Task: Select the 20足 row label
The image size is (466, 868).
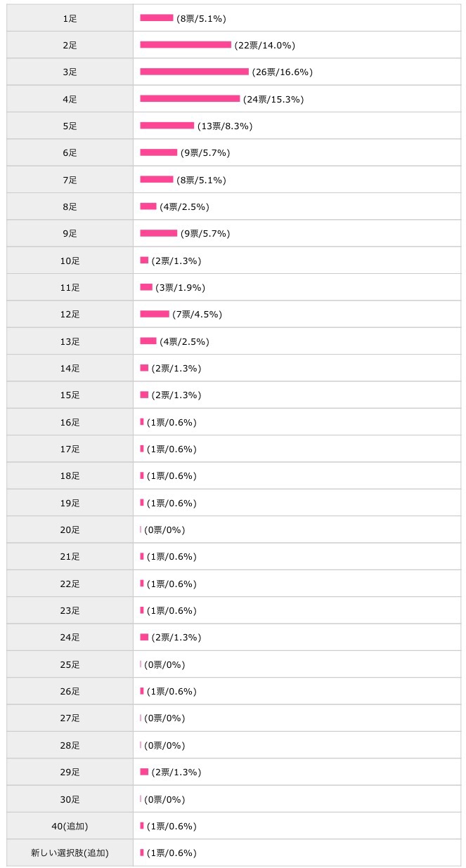Action: [x=70, y=530]
